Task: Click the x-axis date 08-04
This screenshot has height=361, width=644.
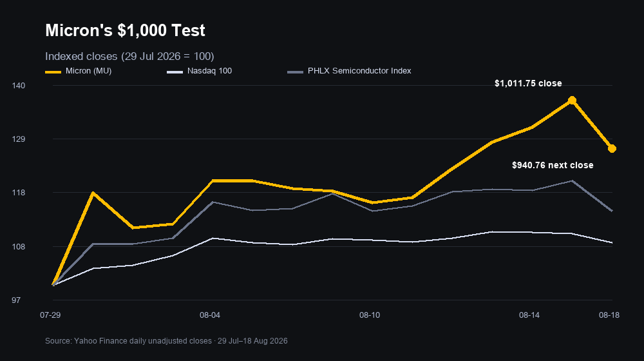Action: point(210,315)
